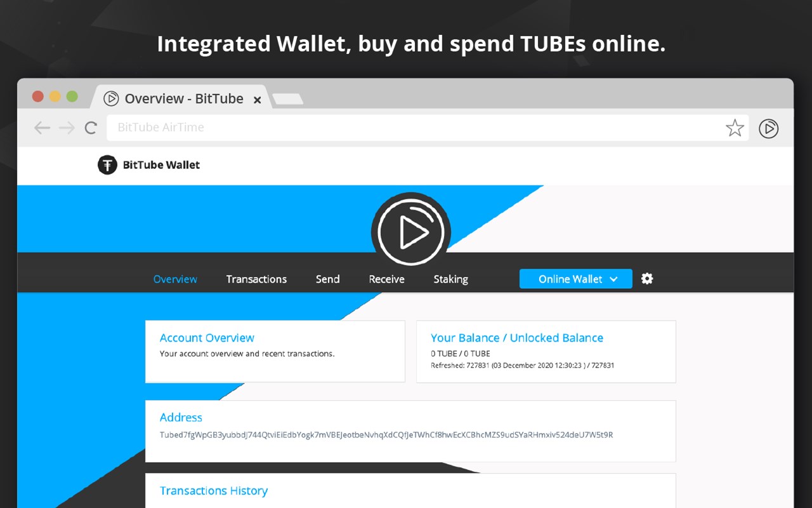812x508 pixels.
Task: Expand the Online Wallet dropdown
Action: (x=576, y=279)
